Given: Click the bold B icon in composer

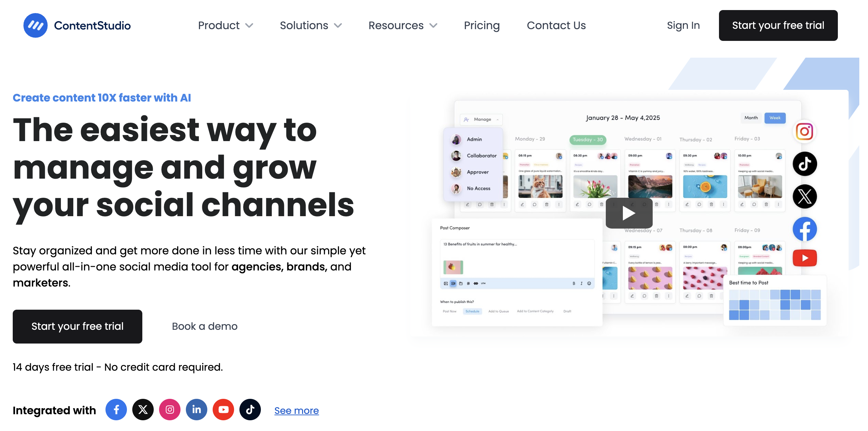Looking at the screenshot, I should tap(574, 284).
